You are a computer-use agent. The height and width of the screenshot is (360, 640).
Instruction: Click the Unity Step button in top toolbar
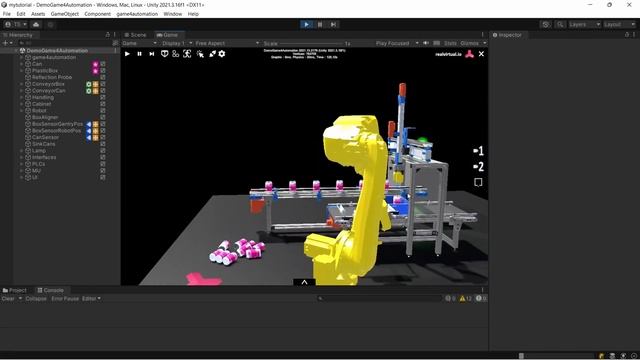[x=333, y=24]
